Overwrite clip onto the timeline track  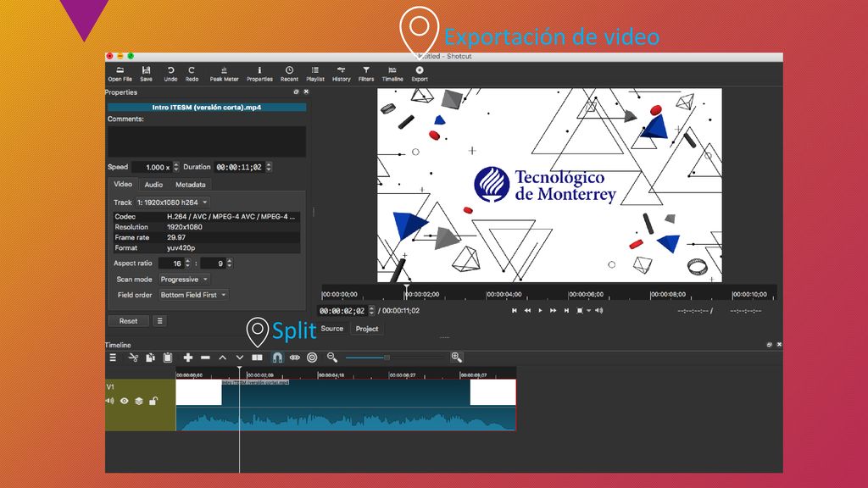pos(240,358)
